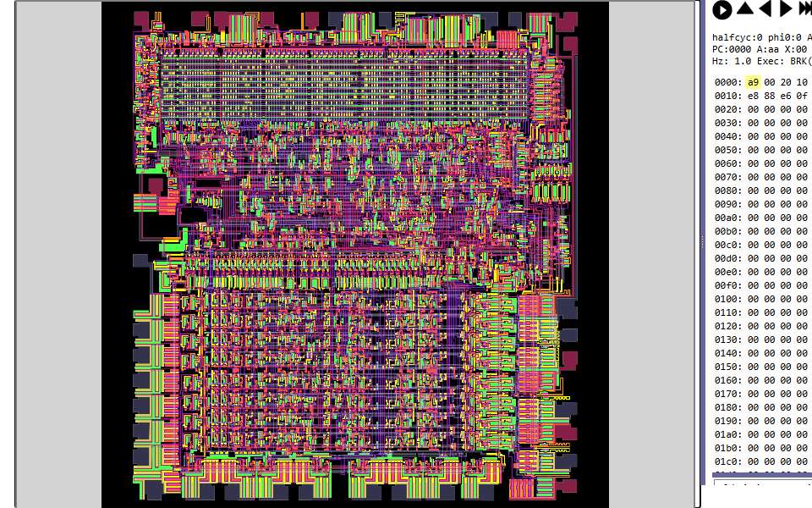Click memory address label 01c0:

728,461
